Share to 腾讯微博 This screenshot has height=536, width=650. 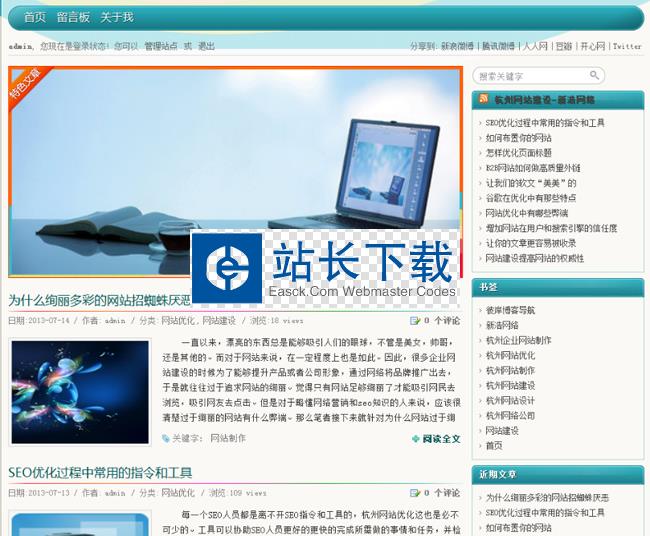[x=498, y=46]
